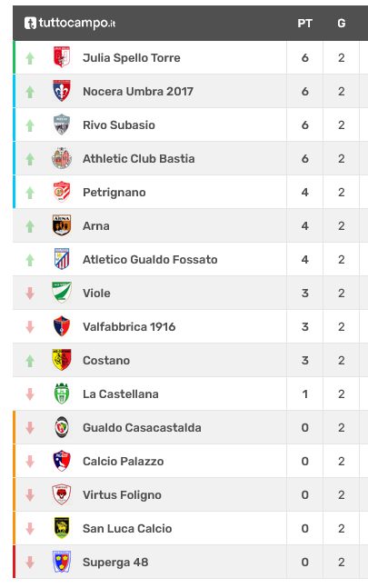Select the Calcio Palazzo team name
This screenshot has width=368, height=588.
(x=124, y=462)
